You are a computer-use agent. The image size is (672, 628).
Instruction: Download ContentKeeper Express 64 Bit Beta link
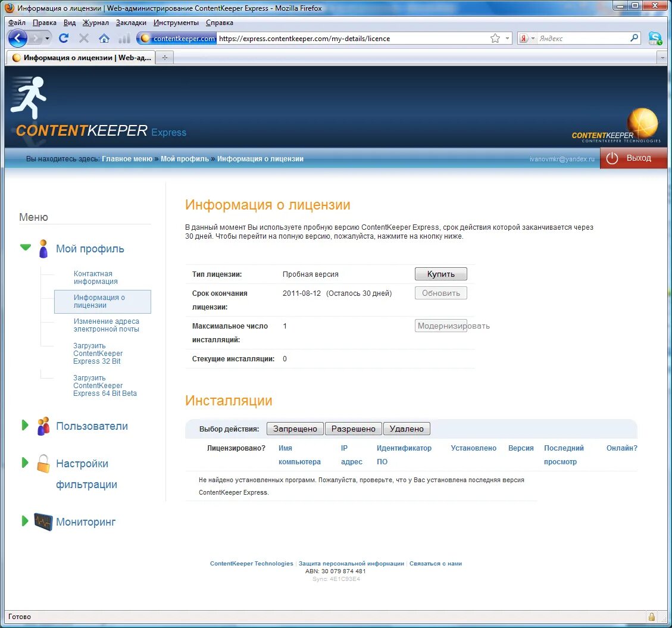pos(105,385)
